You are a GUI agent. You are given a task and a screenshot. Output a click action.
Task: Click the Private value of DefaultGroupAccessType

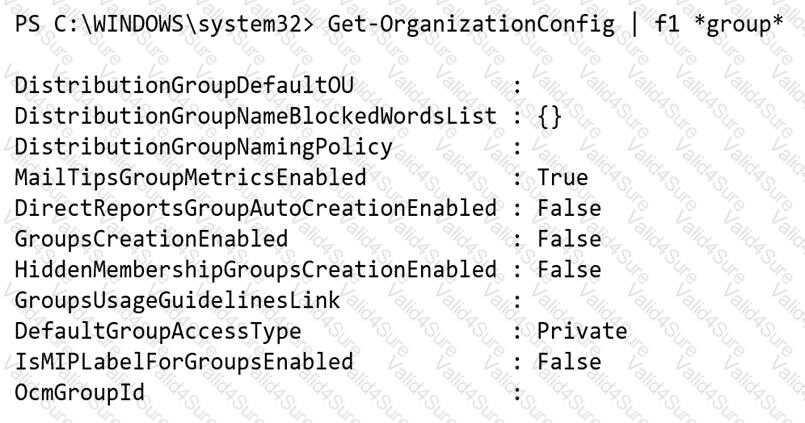[x=581, y=330]
